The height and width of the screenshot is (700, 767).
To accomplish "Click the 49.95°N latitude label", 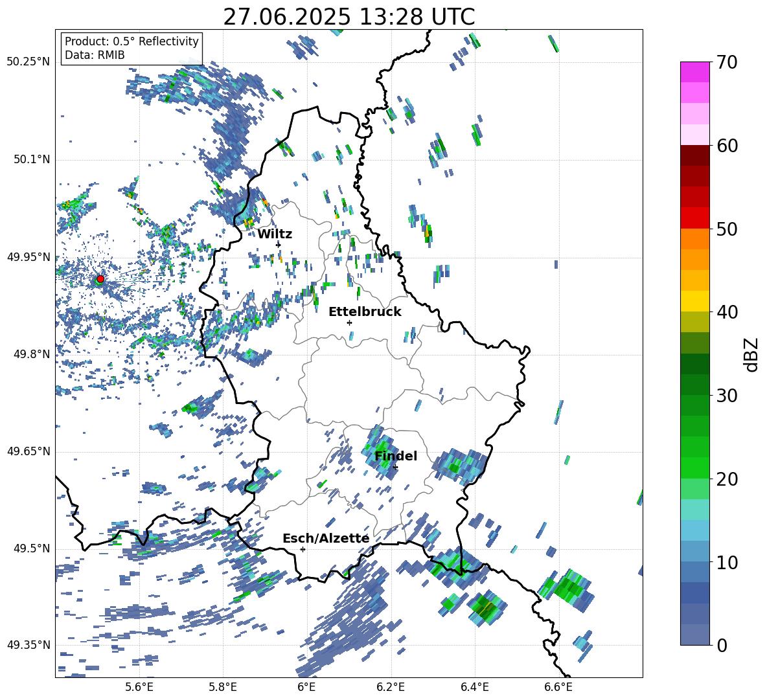I will point(29,257).
